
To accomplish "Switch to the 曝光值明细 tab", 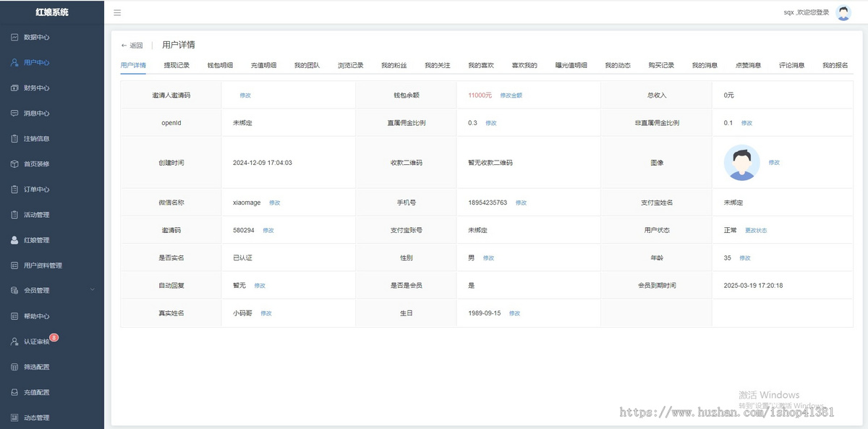I will tap(571, 65).
